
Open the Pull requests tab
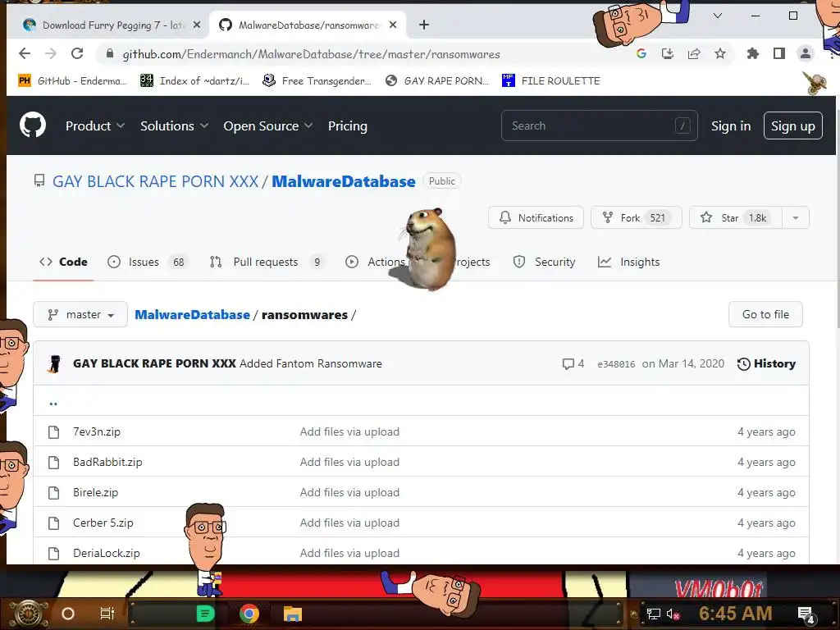[267, 262]
